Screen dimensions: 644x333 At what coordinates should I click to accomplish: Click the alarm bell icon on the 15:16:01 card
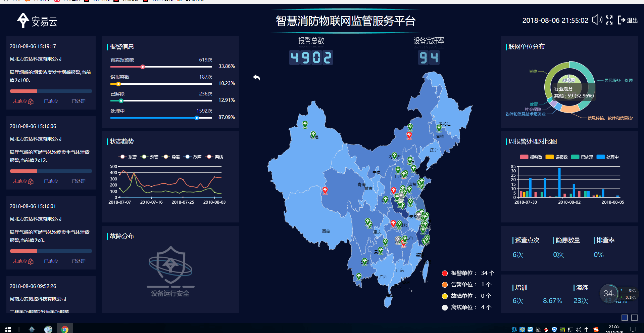31,261
